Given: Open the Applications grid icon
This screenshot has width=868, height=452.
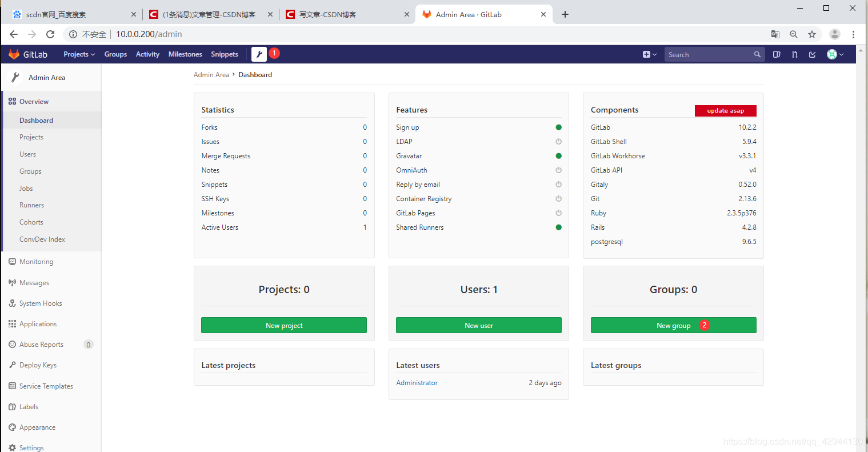Looking at the screenshot, I should coord(12,324).
